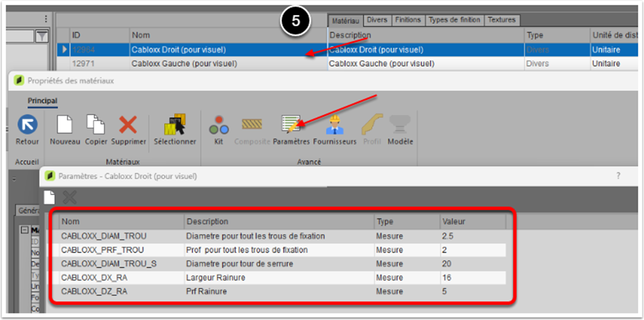Select the Cabloxx Gauche (pour visuel) row
Viewport: 644px width, 320px height.
[183, 63]
